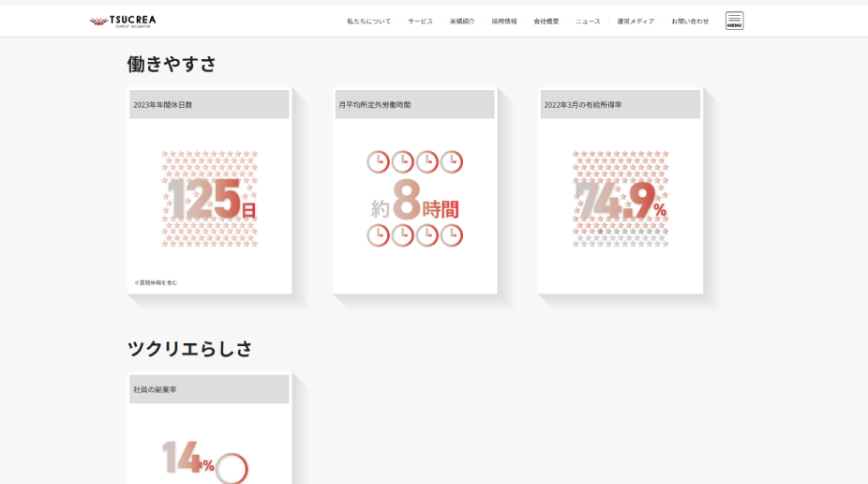This screenshot has width=868, height=484.
Task: Go to 運営メディア
Action: [636, 21]
